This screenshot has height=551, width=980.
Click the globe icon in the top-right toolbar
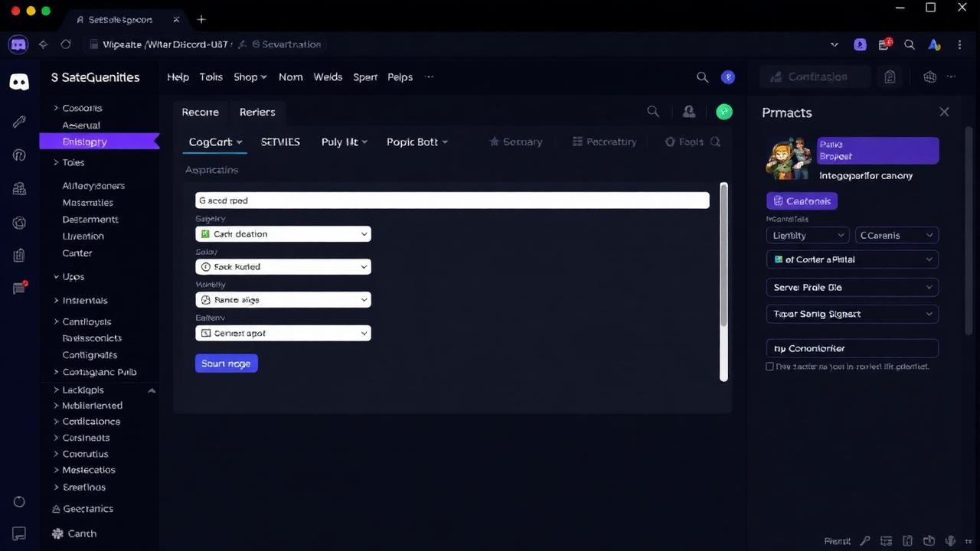coord(929,77)
